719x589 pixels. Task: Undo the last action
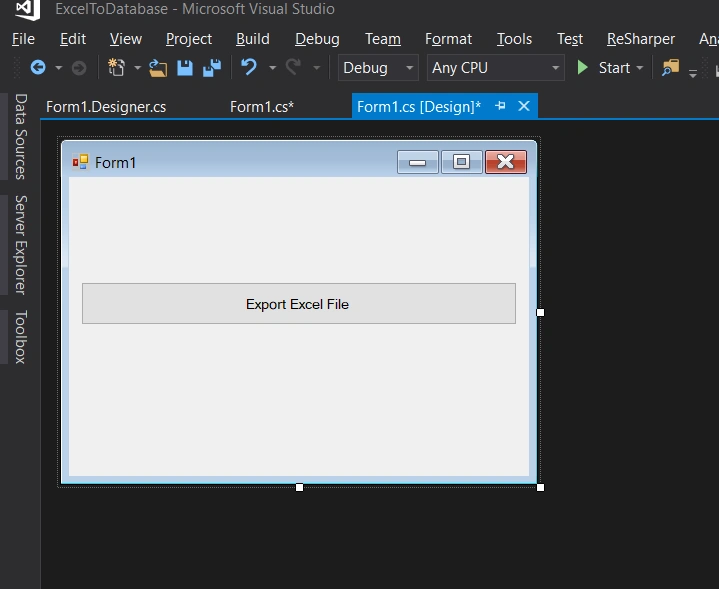(249, 67)
